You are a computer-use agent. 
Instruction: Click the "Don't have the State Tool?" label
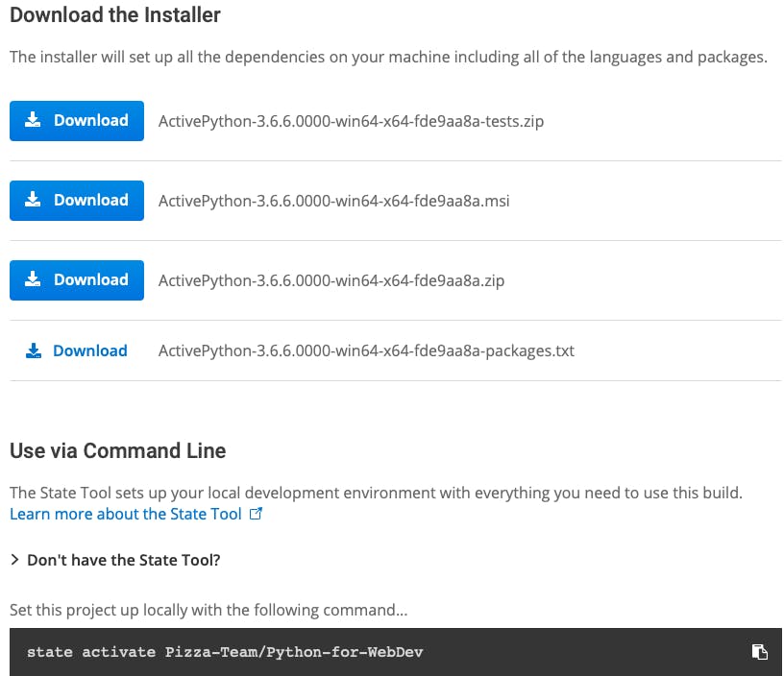(x=123, y=560)
